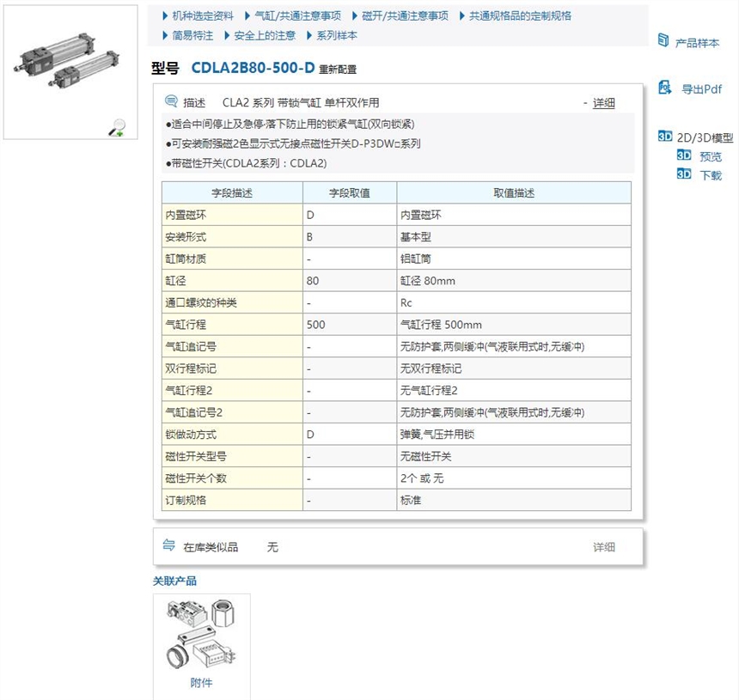Click the 产品样本 catalog icon

point(663,40)
